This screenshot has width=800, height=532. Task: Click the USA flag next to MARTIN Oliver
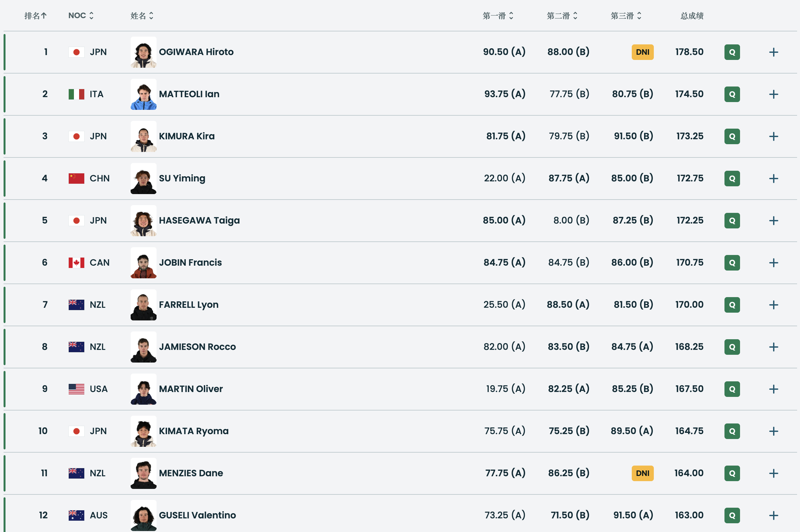coord(76,389)
